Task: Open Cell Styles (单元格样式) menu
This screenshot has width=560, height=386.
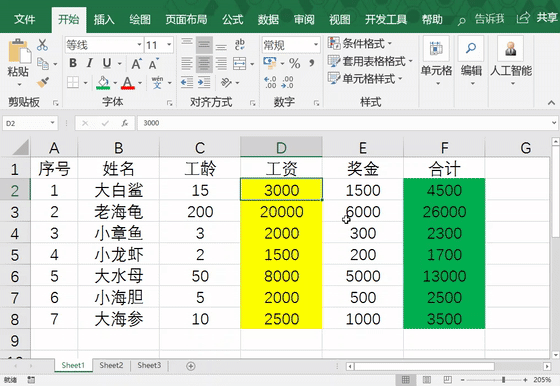Action: (x=365, y=79)
